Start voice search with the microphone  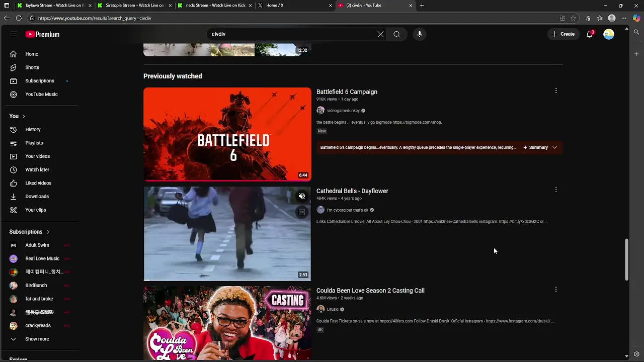coord(420,34)
